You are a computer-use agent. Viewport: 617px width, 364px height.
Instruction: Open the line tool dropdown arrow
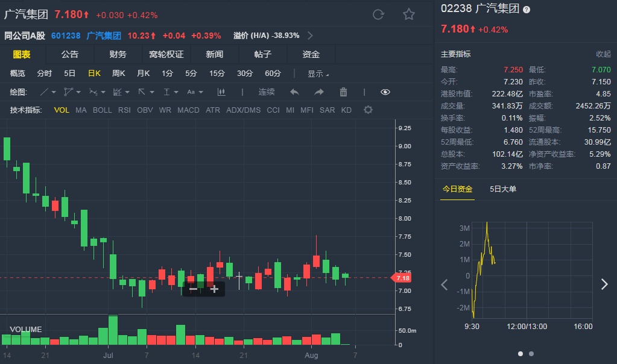(54, 92)
